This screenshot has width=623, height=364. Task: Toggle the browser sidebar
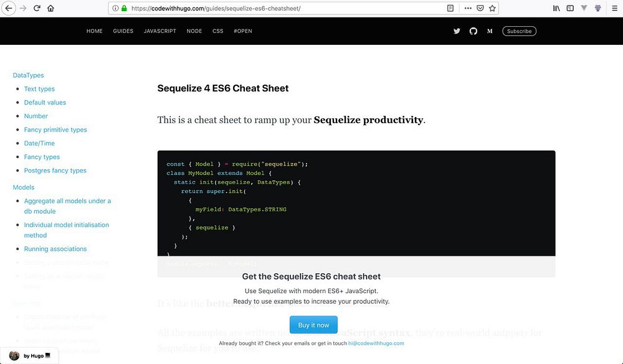(x=570, y=9)
